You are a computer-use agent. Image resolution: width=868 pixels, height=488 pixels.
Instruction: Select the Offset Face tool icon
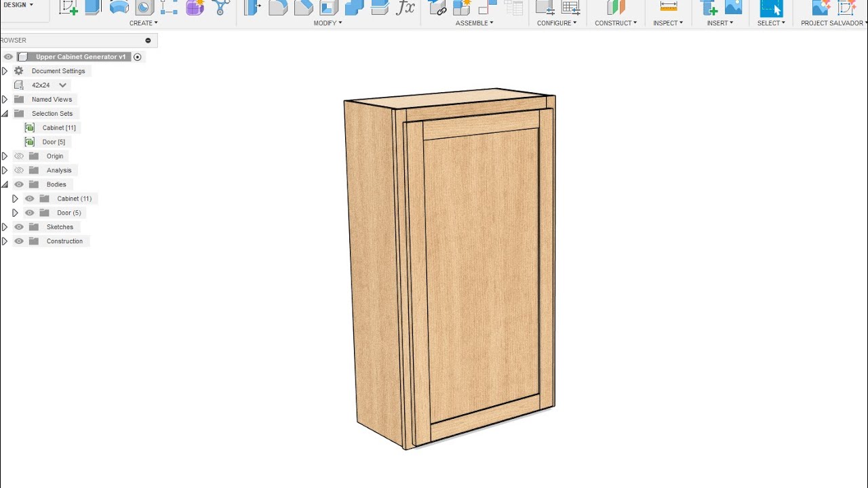(x=380, y=7)
